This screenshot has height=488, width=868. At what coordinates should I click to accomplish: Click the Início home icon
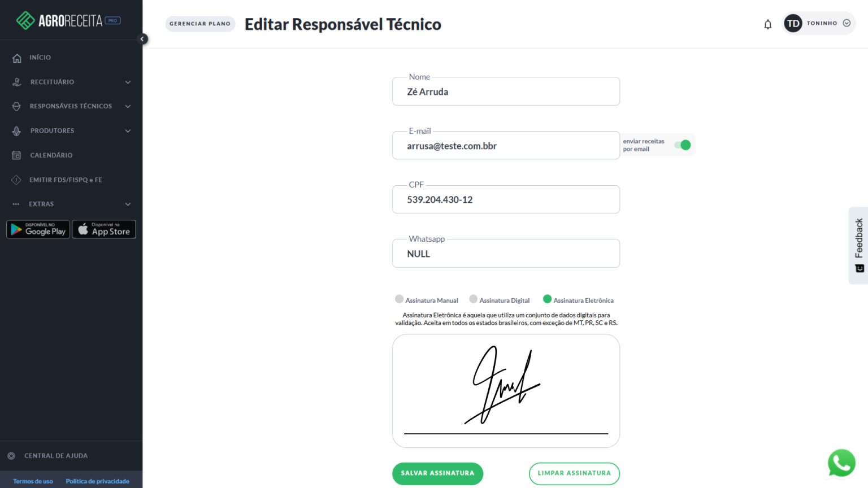point(17,58)
